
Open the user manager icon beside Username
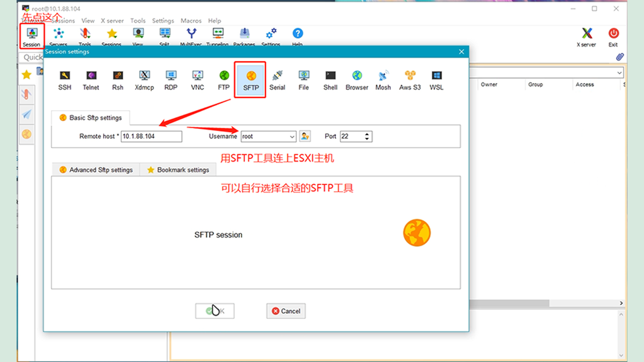(x=305, y=136)
